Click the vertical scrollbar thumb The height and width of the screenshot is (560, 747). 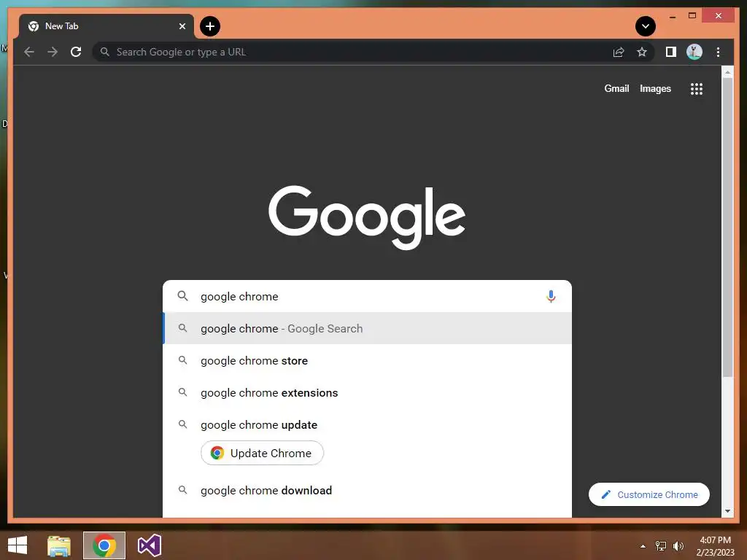727,227
